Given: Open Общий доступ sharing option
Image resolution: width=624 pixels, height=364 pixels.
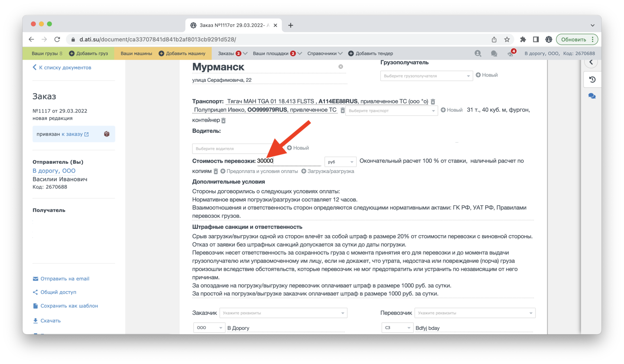Looking at the screenshot, I should [x=54, y=292].
